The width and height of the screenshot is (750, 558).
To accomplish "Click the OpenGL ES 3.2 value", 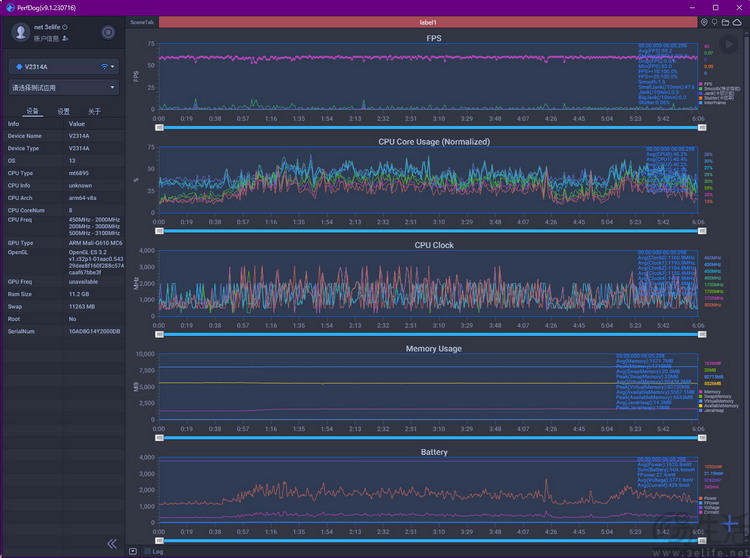I will click(88, 252).
